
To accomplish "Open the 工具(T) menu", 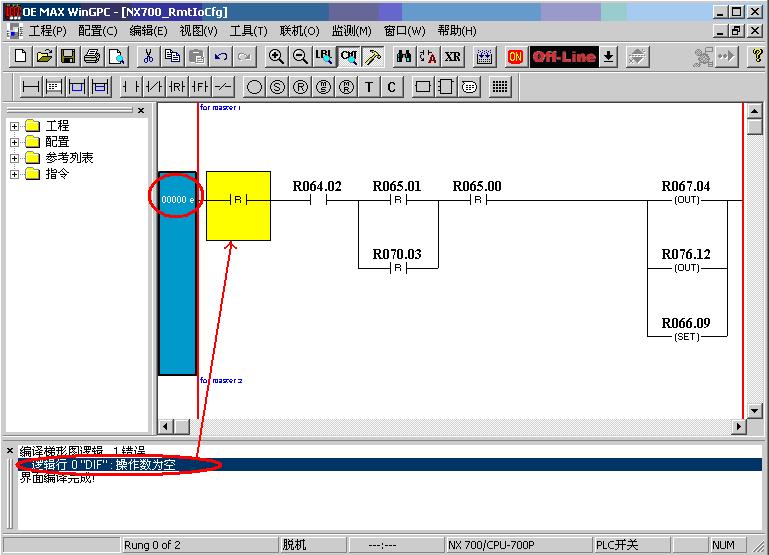I will click(x=249, y=31).
